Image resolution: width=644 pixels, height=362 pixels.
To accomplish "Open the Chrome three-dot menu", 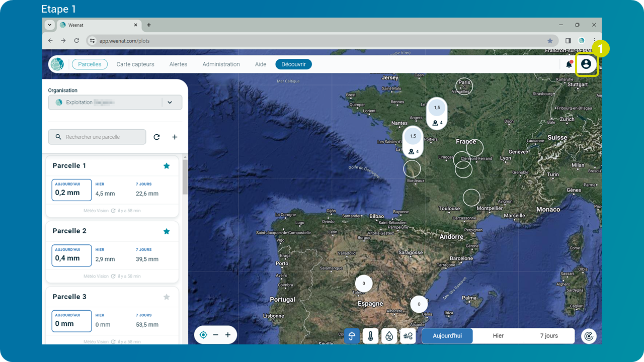I will click(594, 41).
